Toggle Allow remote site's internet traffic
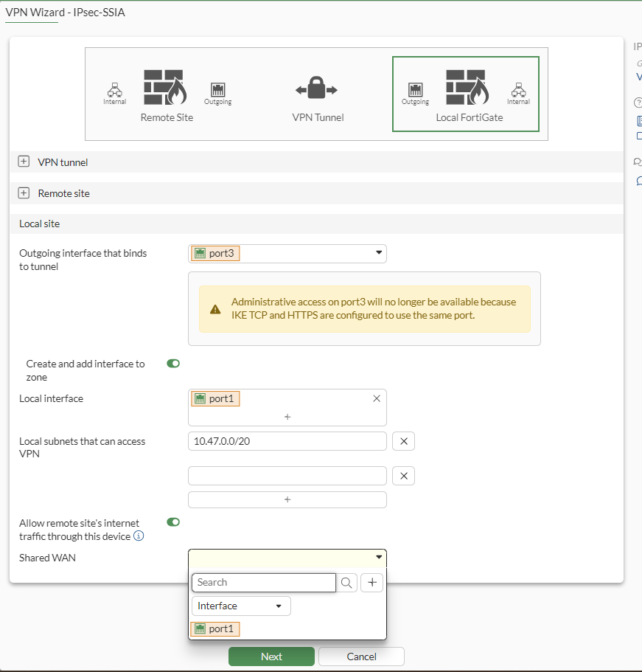This screenshot has height=672, width=642. point(173,522)
